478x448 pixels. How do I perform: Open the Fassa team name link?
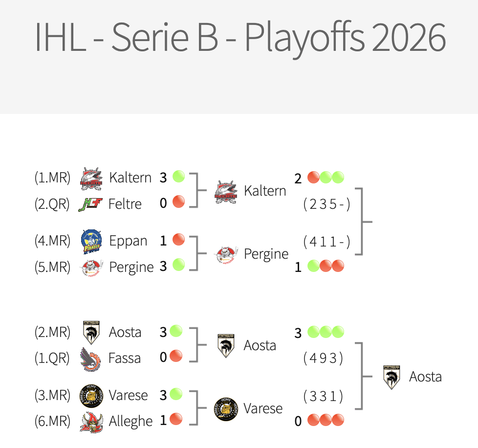[125, 358]
